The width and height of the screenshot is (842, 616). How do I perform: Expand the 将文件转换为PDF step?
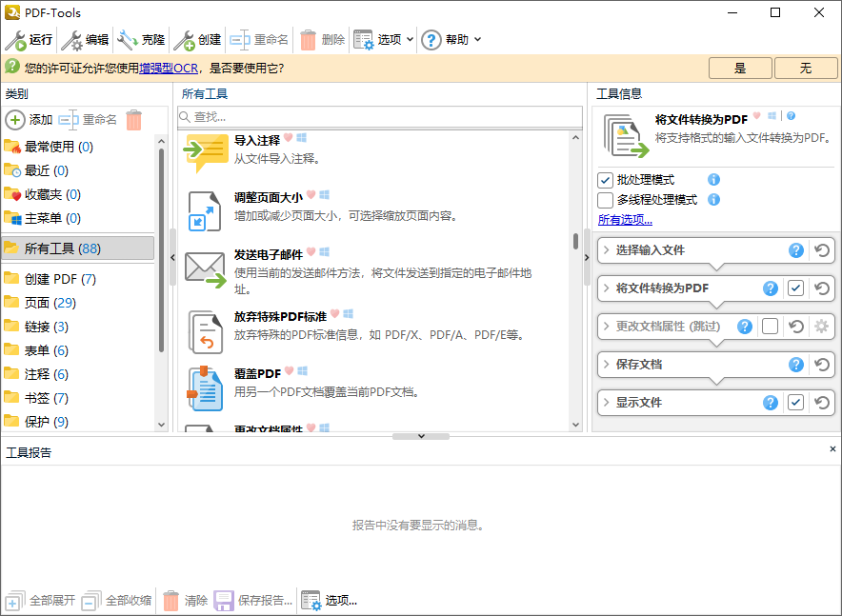pos(607,288)
